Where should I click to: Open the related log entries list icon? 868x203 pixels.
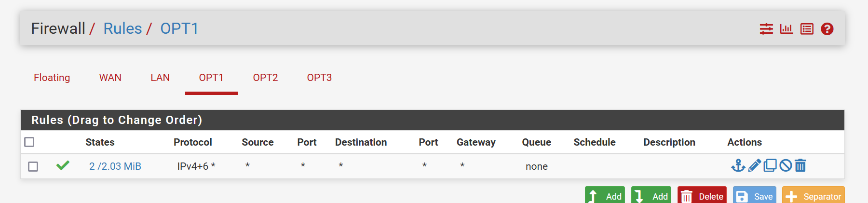pos(807,29)
